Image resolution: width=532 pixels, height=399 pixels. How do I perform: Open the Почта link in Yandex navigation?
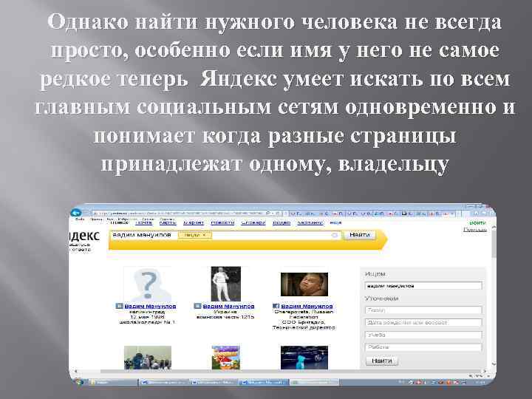click(x=143, y=222)
